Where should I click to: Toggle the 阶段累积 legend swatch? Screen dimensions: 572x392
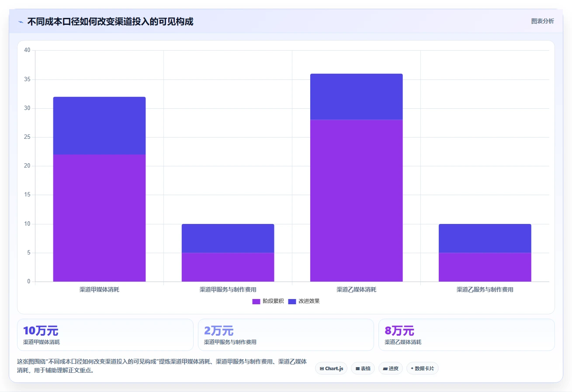point(256,302)
